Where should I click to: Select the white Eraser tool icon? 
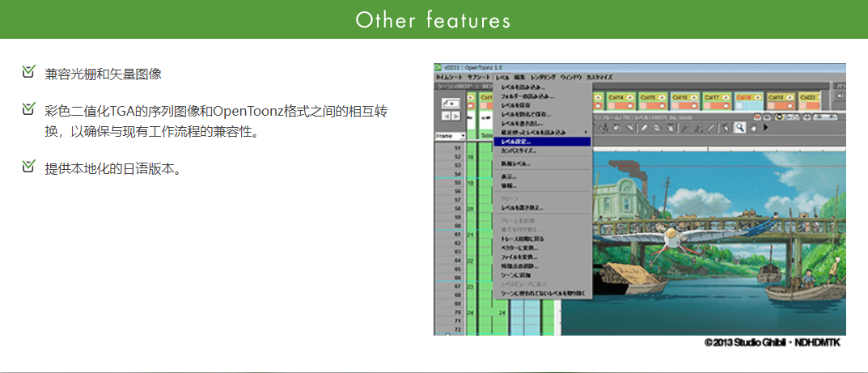[x=645, y=127]
